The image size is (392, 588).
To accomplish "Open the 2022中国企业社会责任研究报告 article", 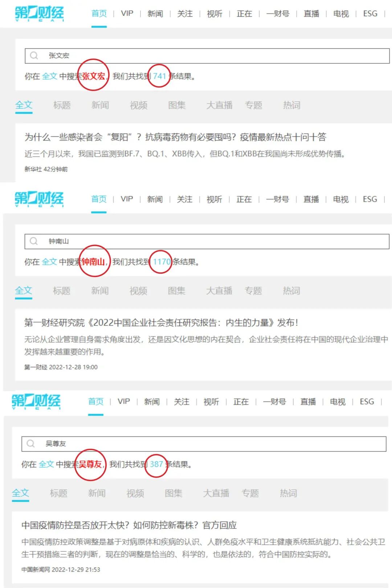I will pos(161,323).
